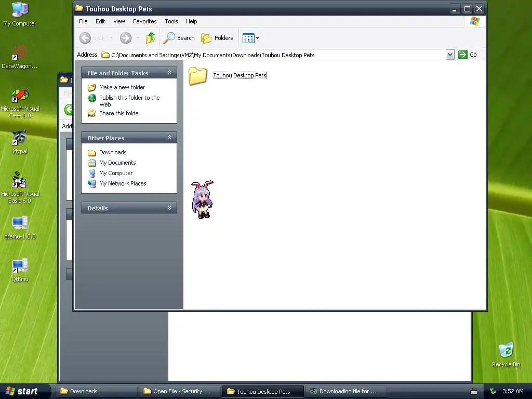Viewport: 532px width, 399px height.
Task: Open the Forward button history dropdown
Action: coord(138,38)
